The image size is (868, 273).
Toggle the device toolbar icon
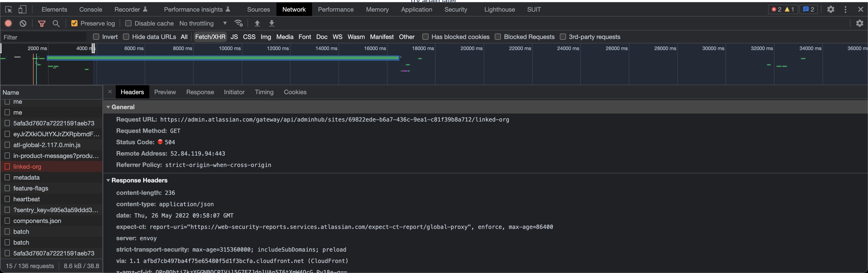(x=22, y=10)
